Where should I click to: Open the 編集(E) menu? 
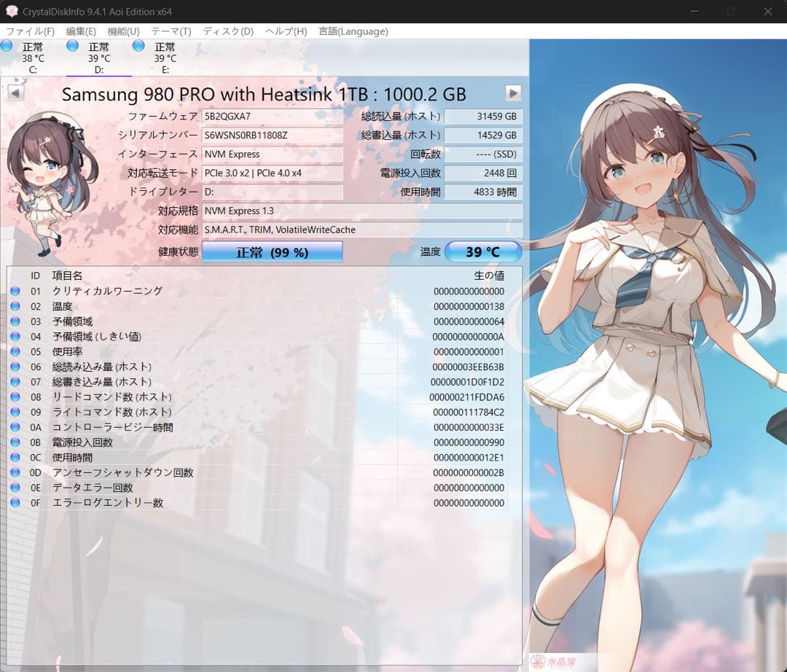tap(81, 31)
